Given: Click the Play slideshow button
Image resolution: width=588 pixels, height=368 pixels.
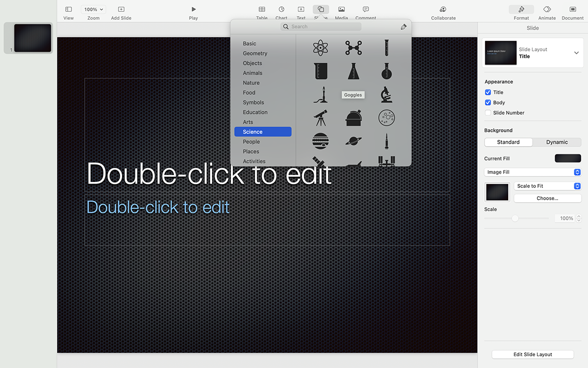Looking at the screenshot, I should click(x=194, y=12).
